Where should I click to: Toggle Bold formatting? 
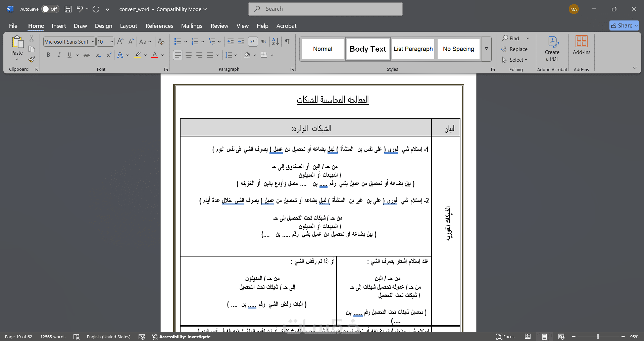(x=48, y=55)
